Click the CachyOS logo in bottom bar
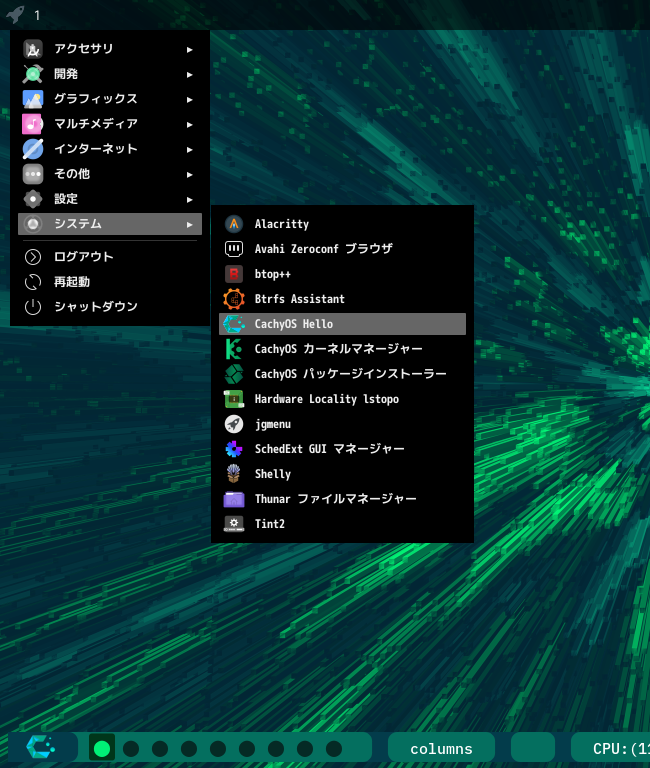Viewport: 650px width, 768px height. pos(41,747)
